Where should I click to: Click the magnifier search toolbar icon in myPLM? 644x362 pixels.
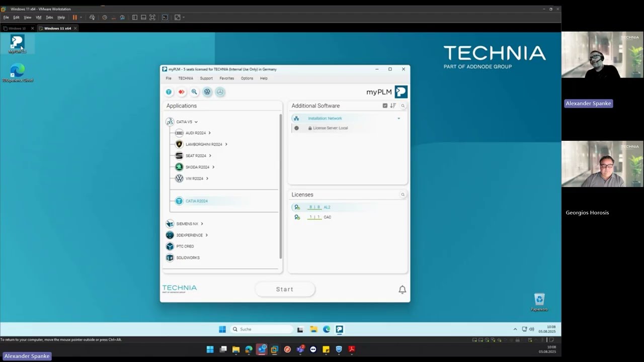pyautogui.click(x=194, y=92)
